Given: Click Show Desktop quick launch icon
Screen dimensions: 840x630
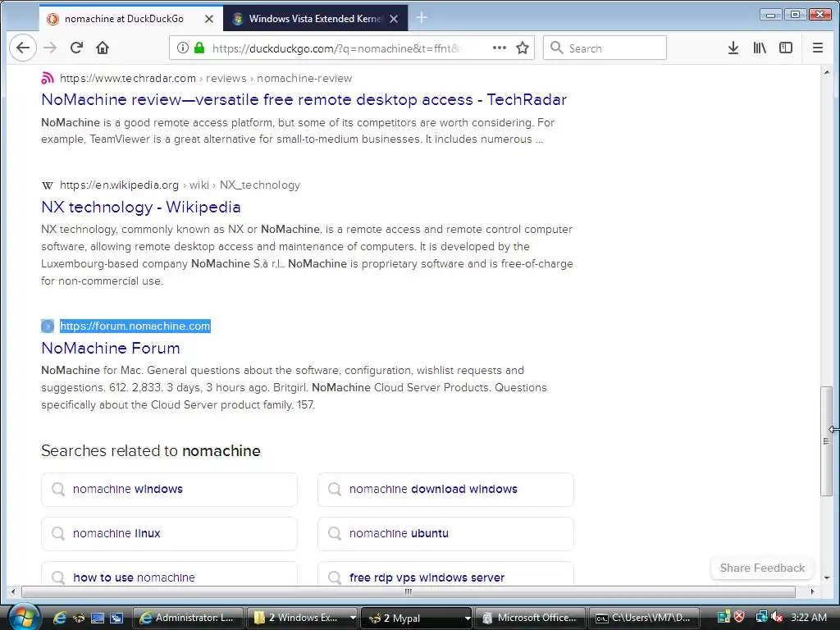Looking at the screenshot, I should pos(98,618).
